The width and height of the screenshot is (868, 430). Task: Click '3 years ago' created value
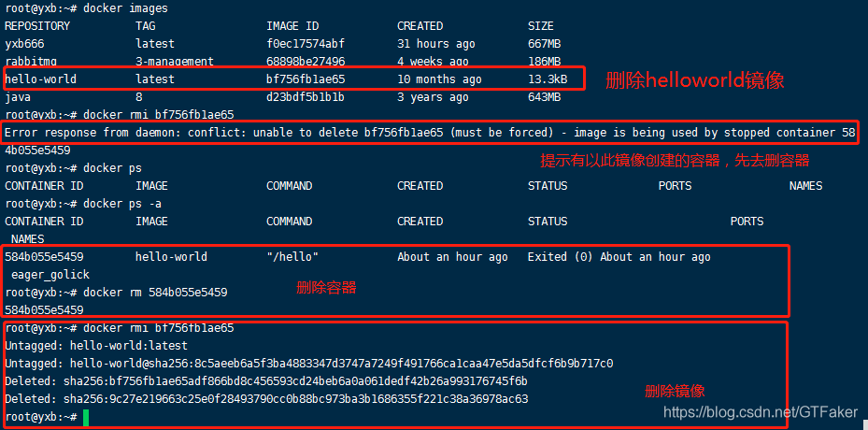point(433,97)
